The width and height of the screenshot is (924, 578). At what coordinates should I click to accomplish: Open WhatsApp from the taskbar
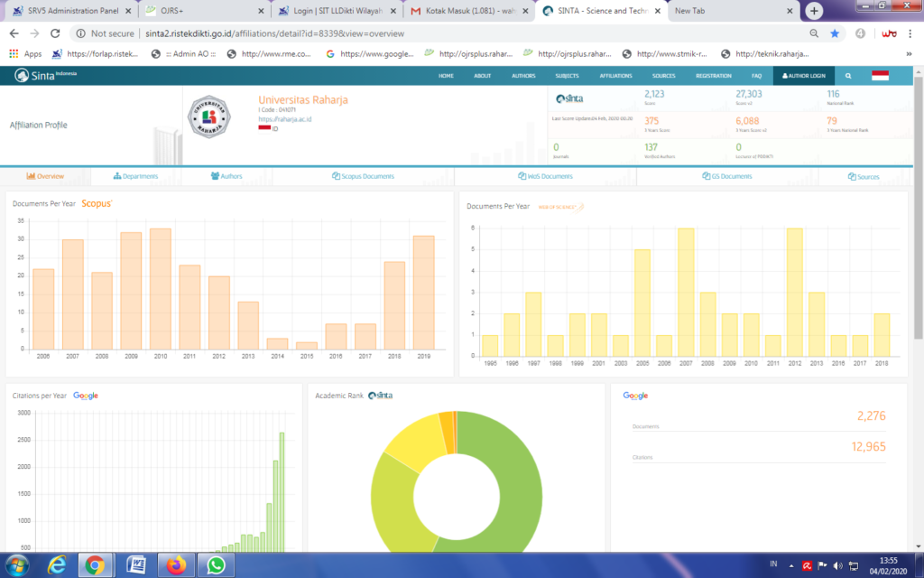click(216, 565)
